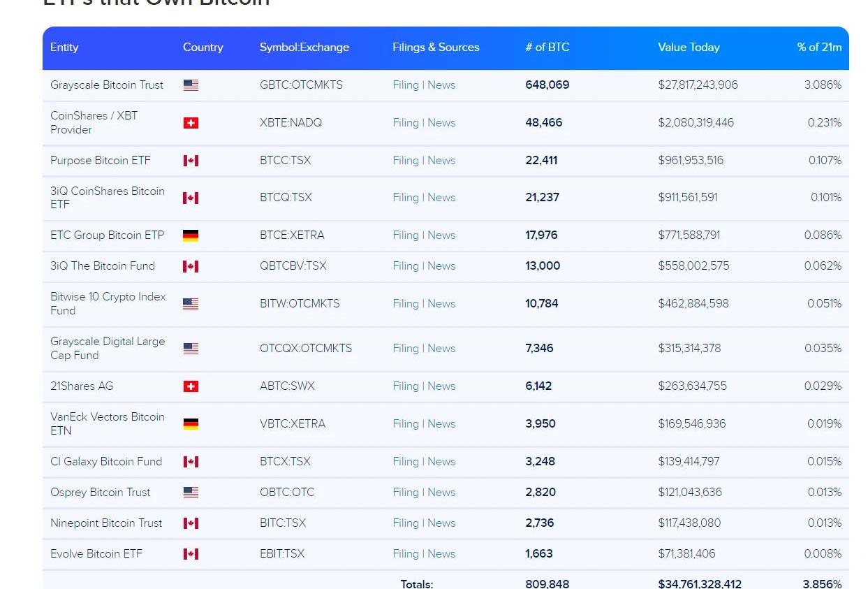Click the % of 21m column header
The height and width of the screenshot is (589, 868).
(x=819, y=48)
